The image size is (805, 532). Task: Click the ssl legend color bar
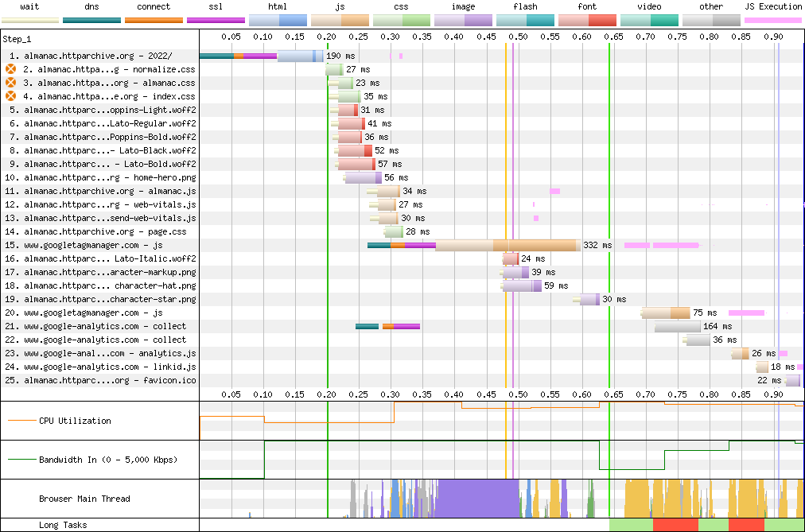pyautogui.click(x=216, y=20)
